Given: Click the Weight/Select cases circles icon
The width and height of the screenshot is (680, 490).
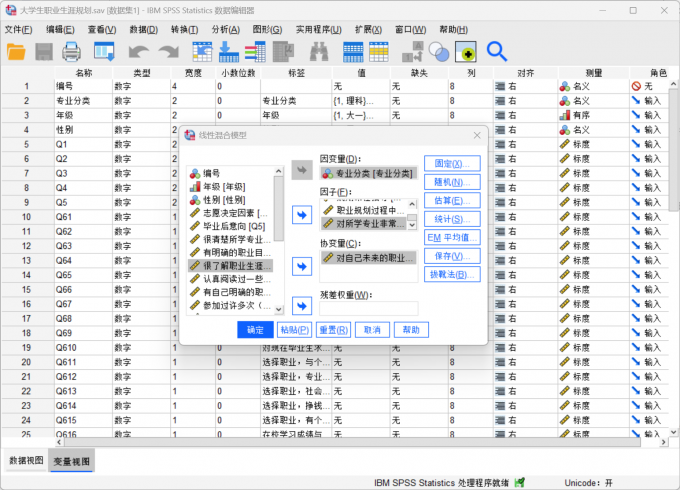Looking at the screenshot, I should (439, 52).
